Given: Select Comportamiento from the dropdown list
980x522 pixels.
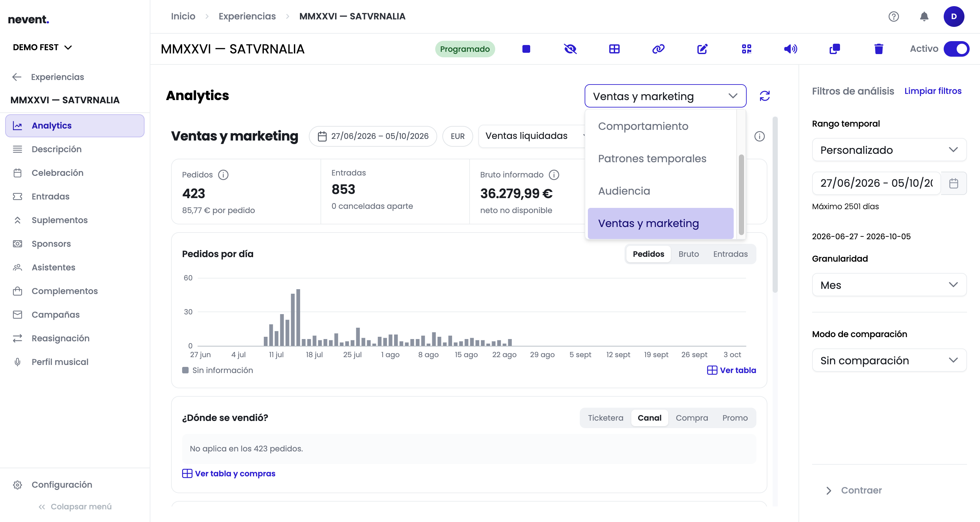Looking at the screenshot, I should coord(660,126).
